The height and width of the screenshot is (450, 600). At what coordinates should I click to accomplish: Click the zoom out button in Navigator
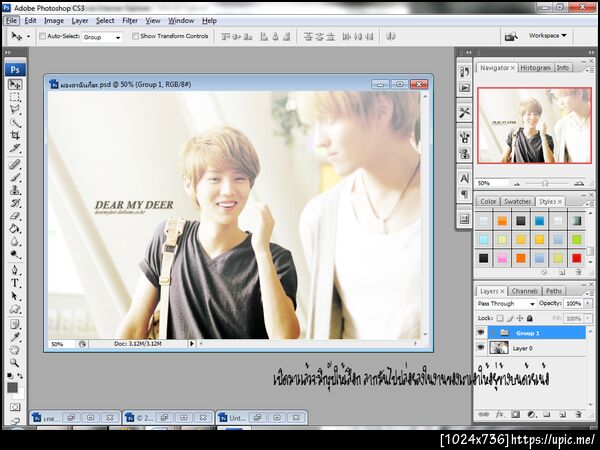coord(517,184)
